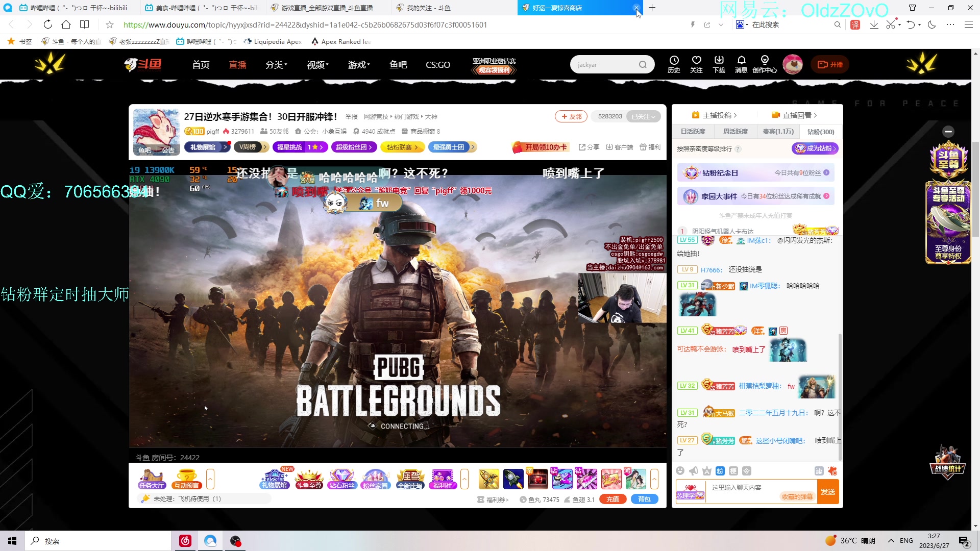The height and width of the screenshot is (551, 980).
Task: Open the CS:GO nav item
Action: (438, 65)
